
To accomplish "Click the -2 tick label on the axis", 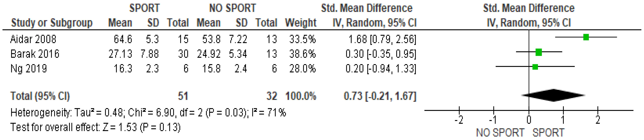I will [x=459, y=120].
